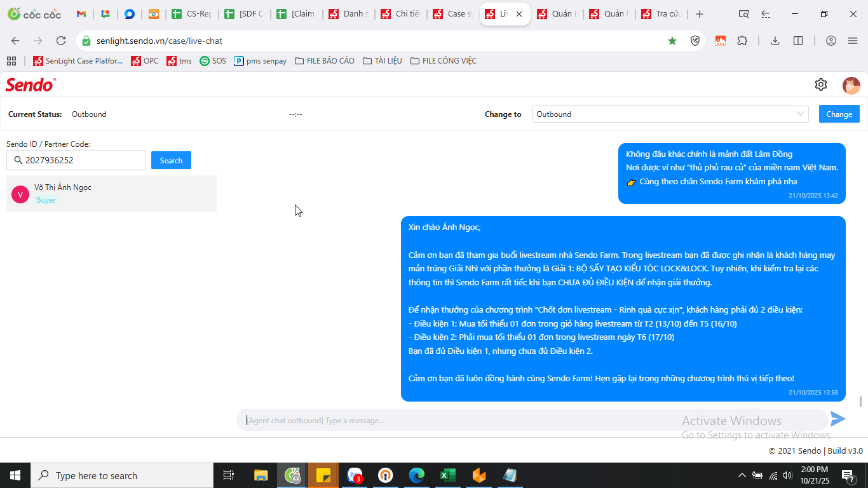Click the agent chat message input box

click(x=532, y=420)
